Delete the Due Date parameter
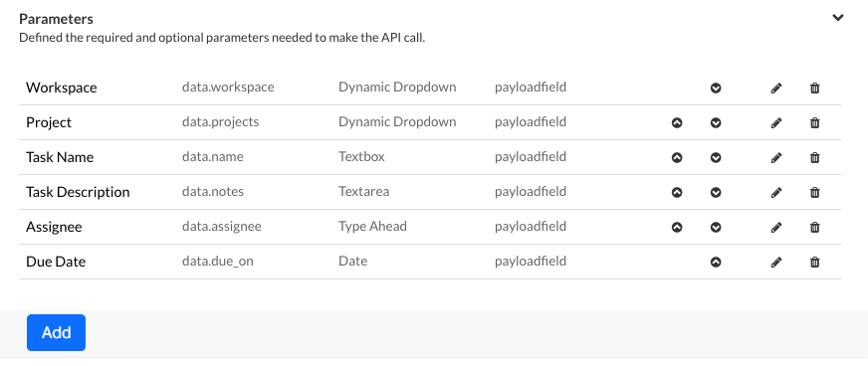Viewport: 868px width, 366px height. 815,262
